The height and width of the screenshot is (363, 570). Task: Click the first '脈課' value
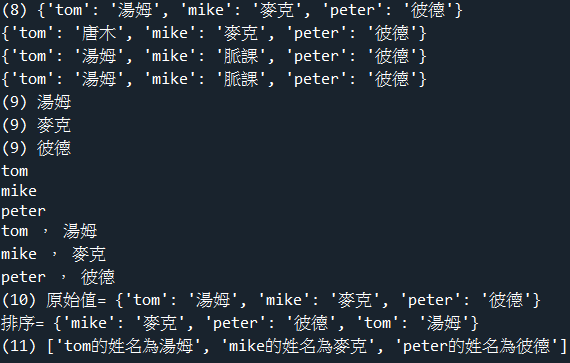241,56
